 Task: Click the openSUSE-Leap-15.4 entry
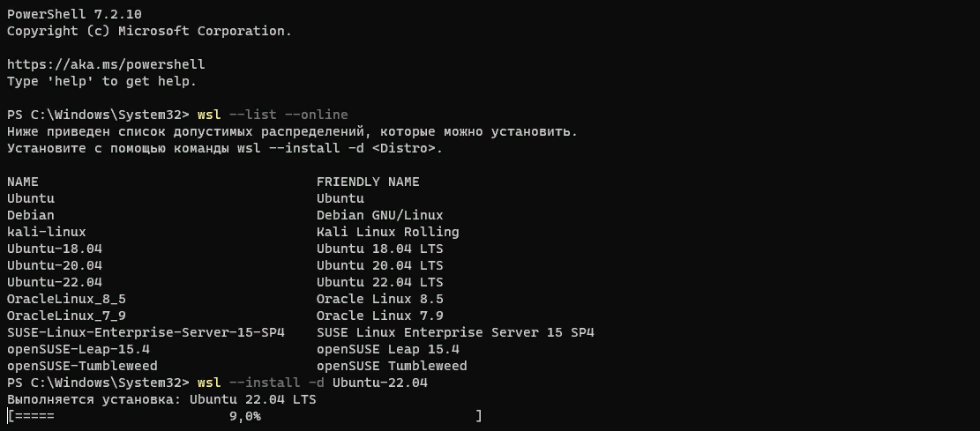point(79,349)
